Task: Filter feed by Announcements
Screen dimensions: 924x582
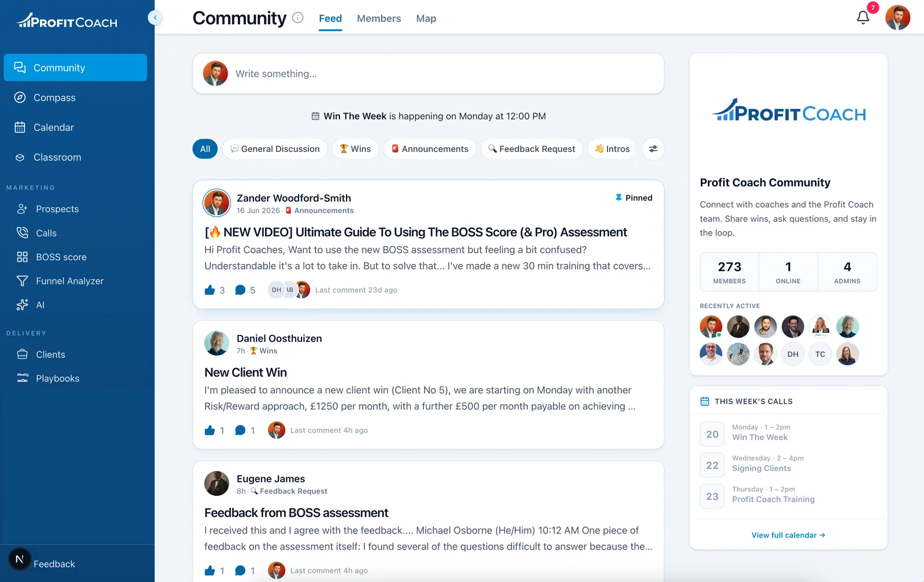Action: [x=430, y=149]
